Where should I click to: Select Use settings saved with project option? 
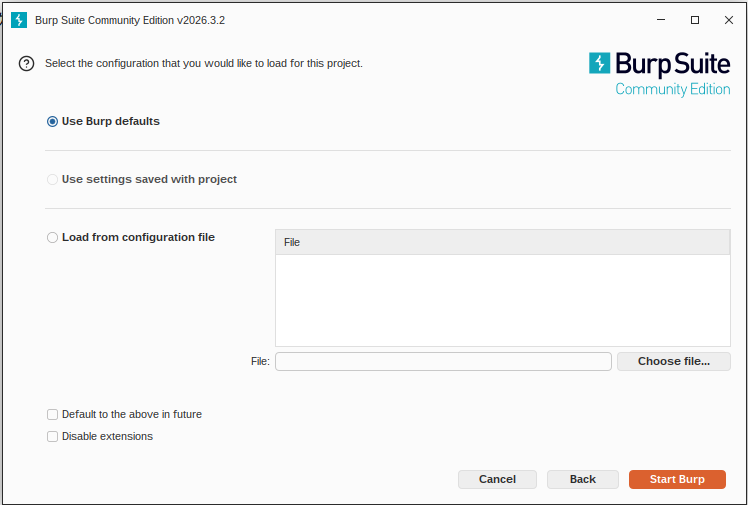(52, 179)
